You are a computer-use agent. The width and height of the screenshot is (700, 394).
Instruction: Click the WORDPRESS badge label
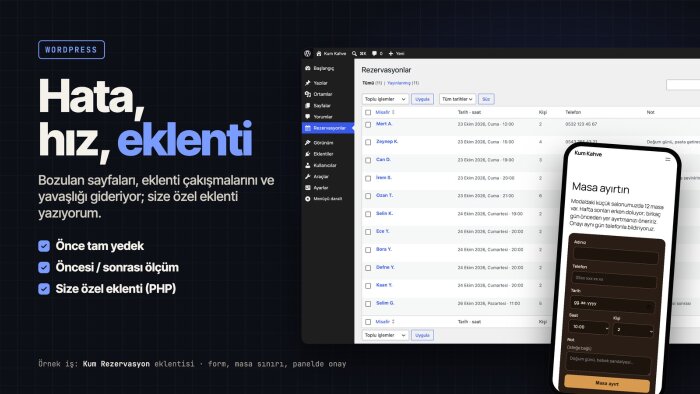click(x=71, y=50)
